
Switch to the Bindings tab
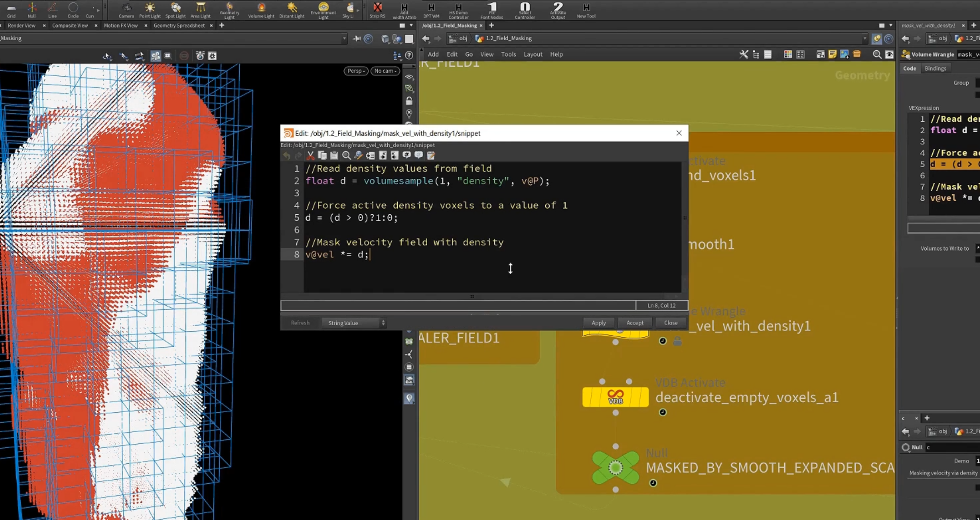coord(935,68)
